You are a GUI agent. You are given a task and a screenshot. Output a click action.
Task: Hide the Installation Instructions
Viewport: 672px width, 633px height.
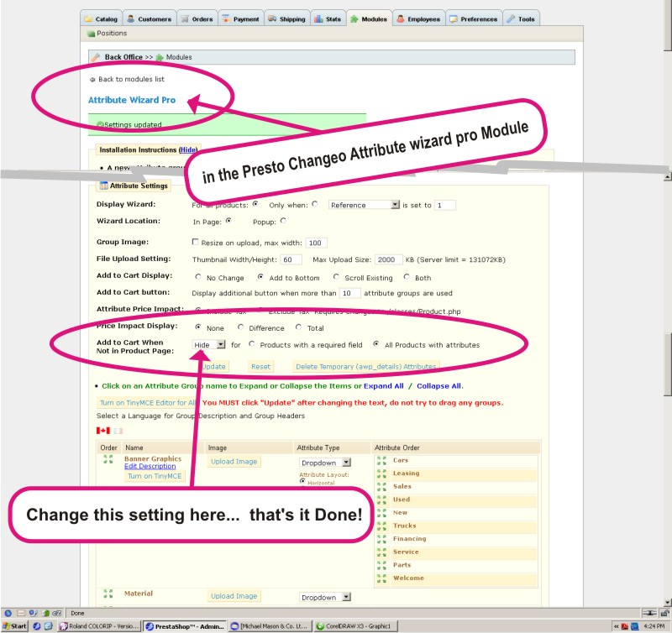(x=187, y=150)
